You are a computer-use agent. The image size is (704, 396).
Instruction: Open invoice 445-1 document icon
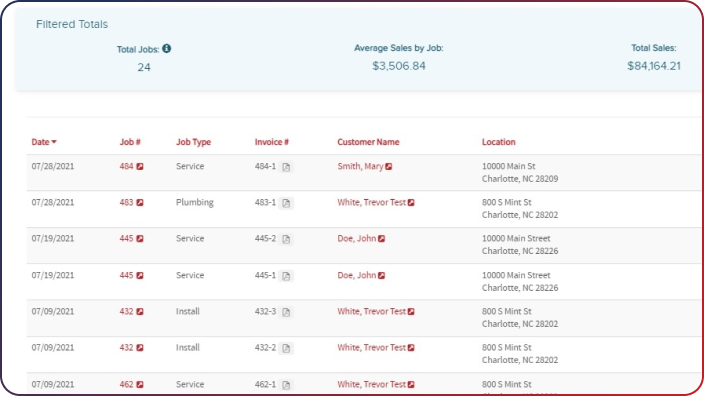(x=286, y=276)
